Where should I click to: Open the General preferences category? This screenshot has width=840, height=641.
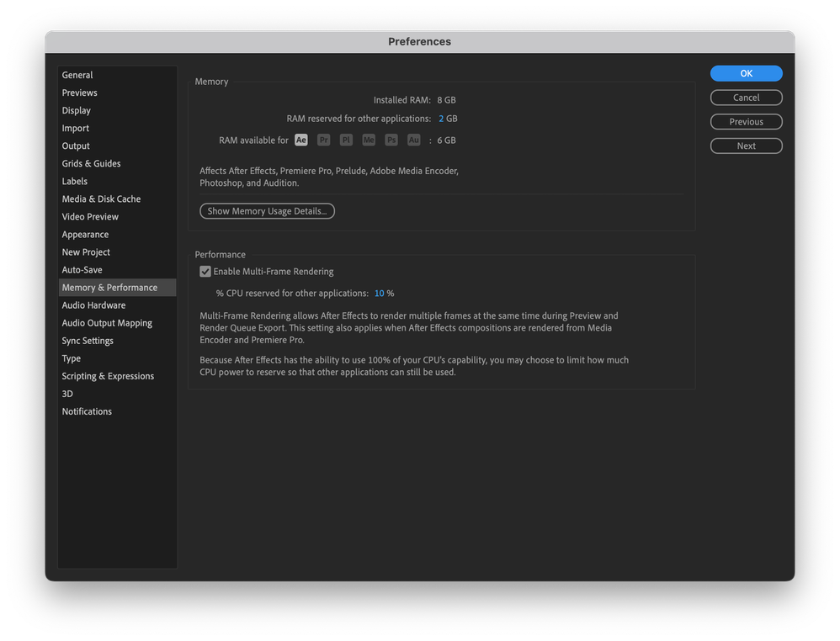(x=117, y=75)
